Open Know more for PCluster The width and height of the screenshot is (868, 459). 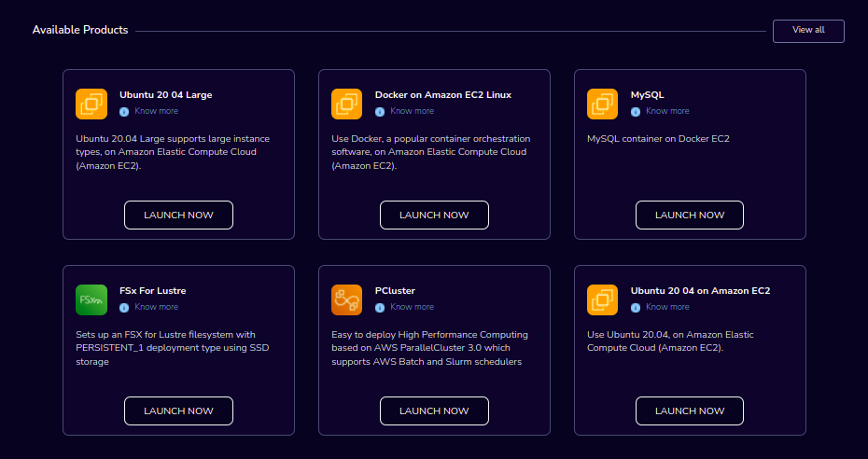tap(412, 307)
